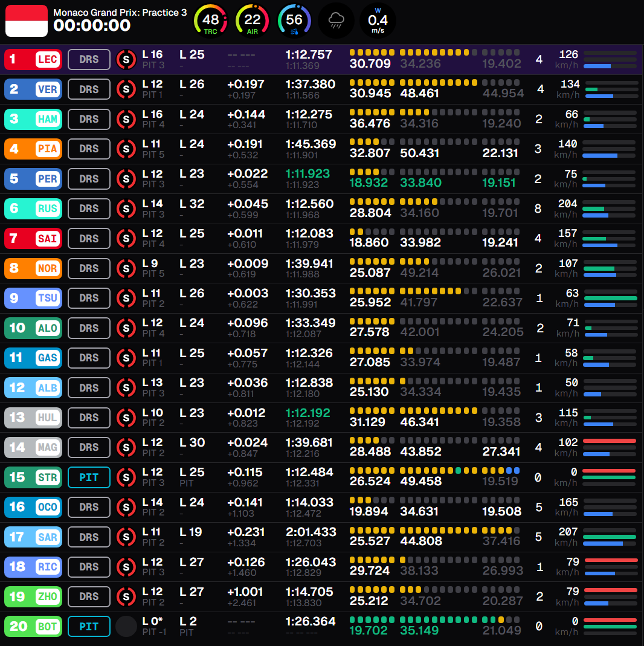Click the DRS indicator for LEC
Image resolution: width=644 pixels, height=646 pixels.
89,59
